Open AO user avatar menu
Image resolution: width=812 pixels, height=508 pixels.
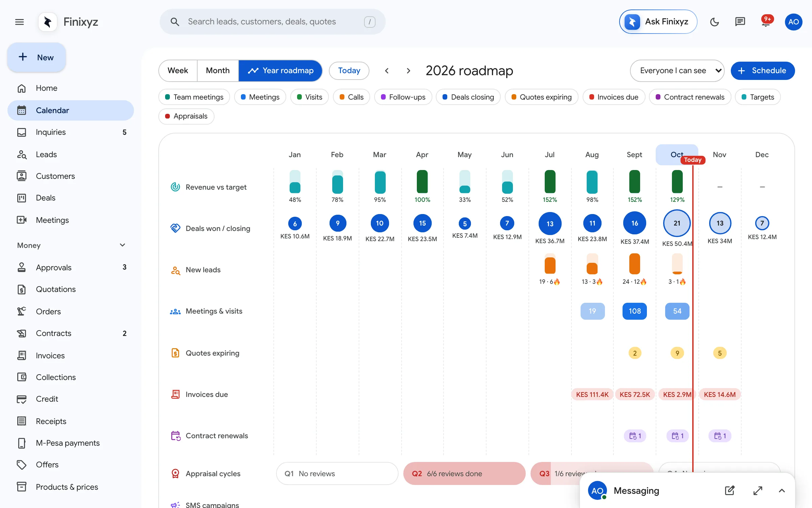[x=793, y=22]
